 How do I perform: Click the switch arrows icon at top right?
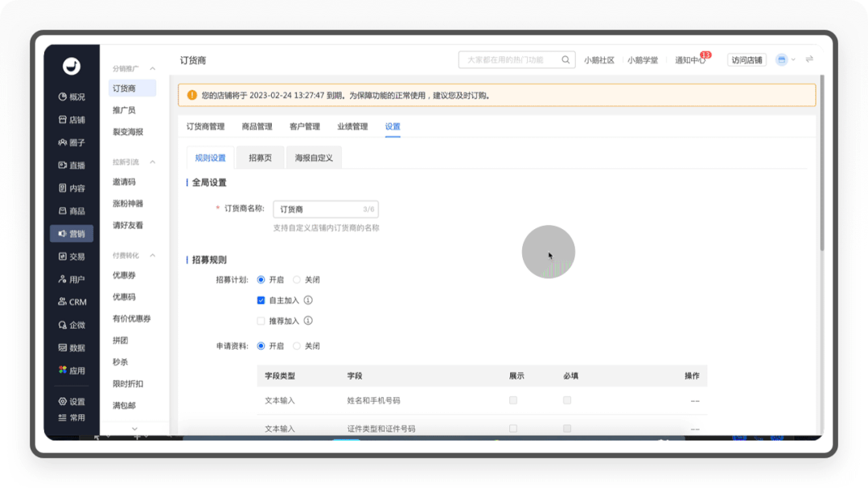809,59
